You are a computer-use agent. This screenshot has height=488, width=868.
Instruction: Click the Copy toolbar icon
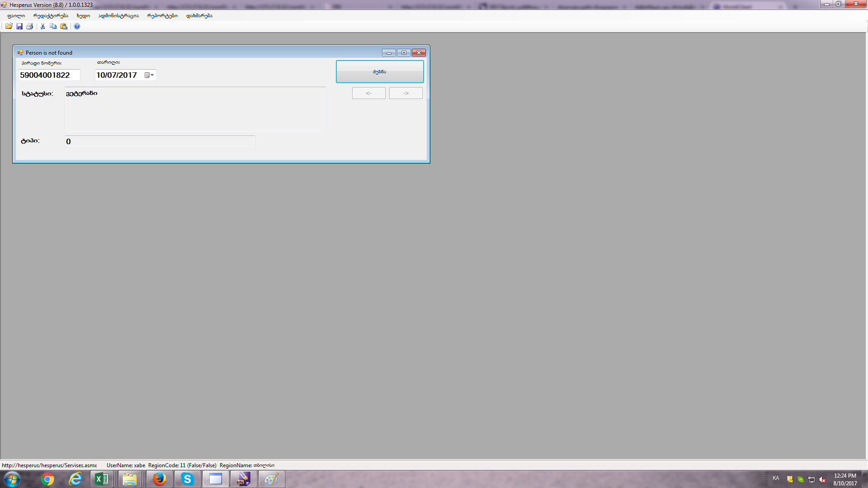click(x=53, y=26)
